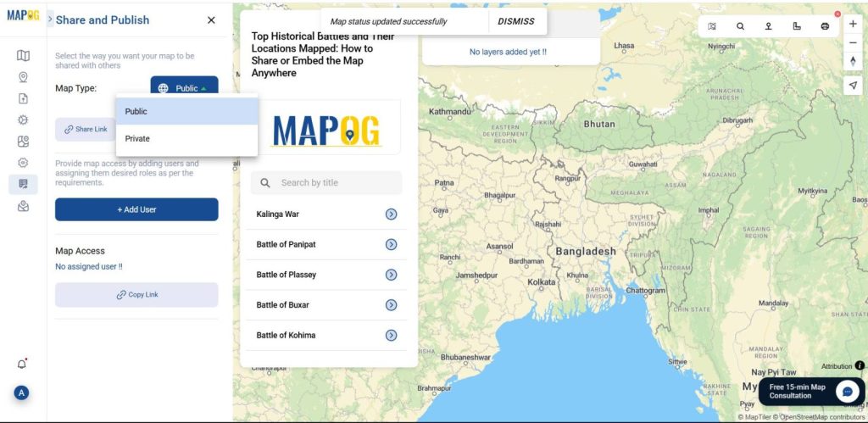This screenshot has height=423, width=868.
Task: Click the MAPOG logo image in story panel
Action: pyautogui.click(x=326, y=131)
